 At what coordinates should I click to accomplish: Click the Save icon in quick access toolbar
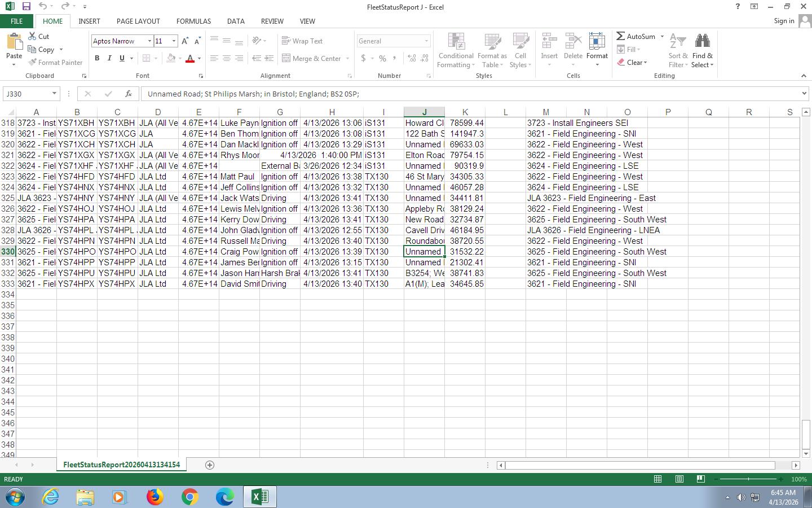(x=26, y=7)
